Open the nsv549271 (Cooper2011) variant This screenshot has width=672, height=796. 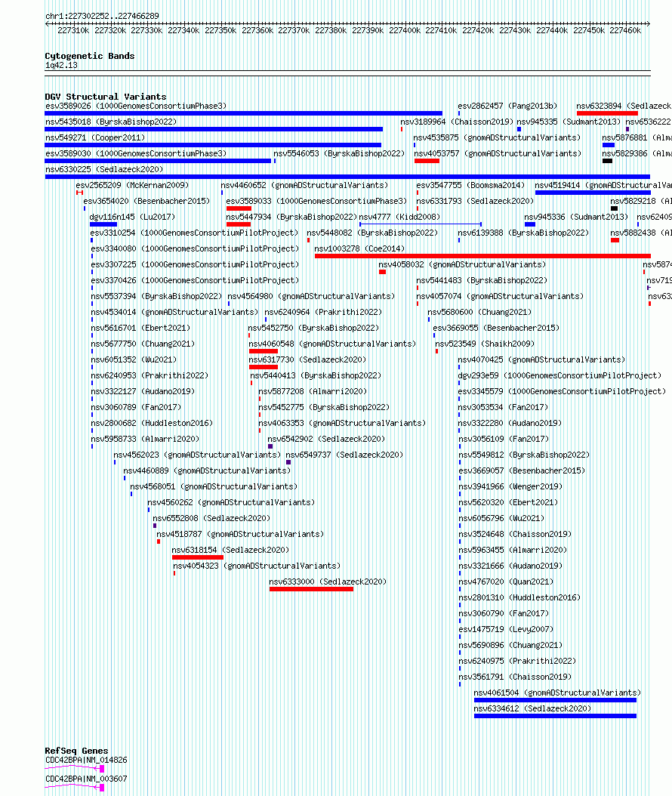pos(95,137)
